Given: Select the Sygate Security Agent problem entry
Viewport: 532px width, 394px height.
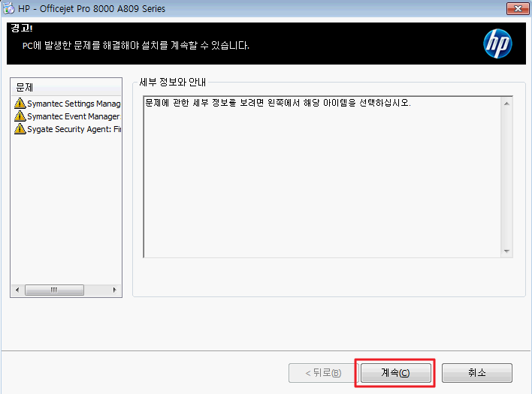Looking at the screenshot, I should 67,129.
